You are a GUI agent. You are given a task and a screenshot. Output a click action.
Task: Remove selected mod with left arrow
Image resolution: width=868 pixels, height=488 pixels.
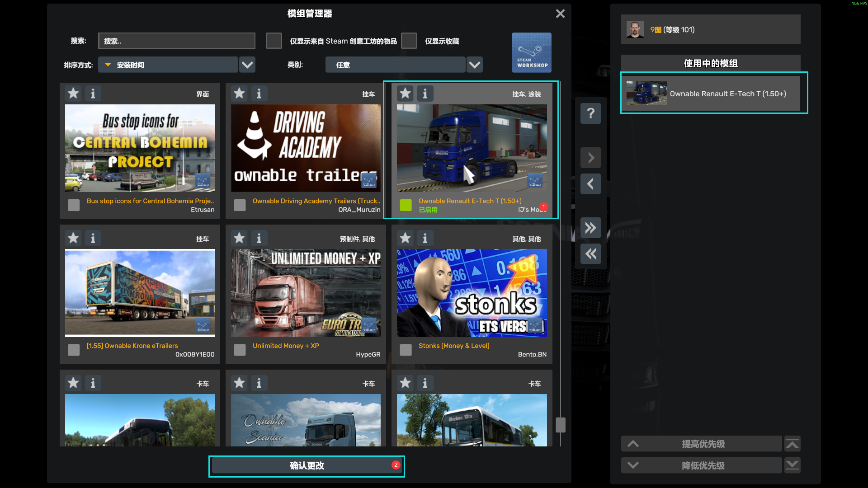[591, 184]
